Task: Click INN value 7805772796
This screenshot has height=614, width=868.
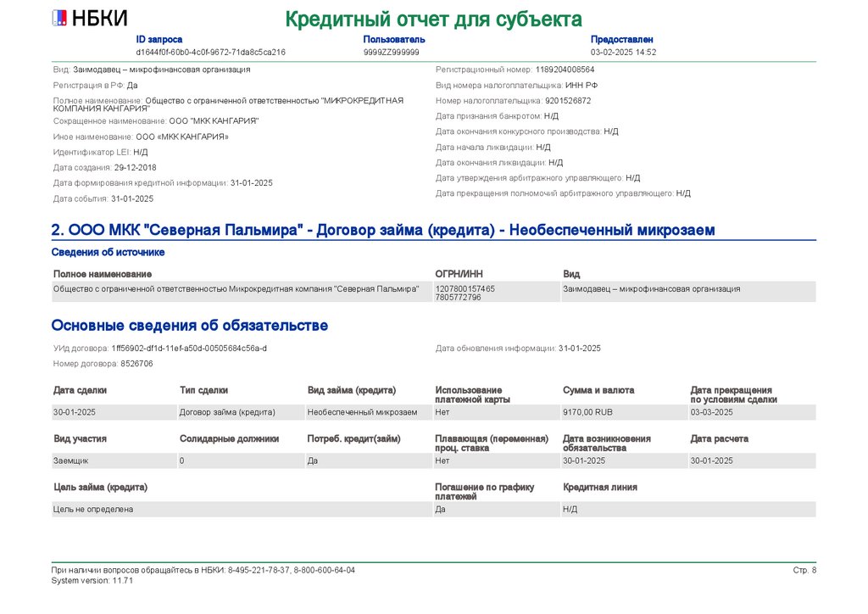Action: pyautogui.click(x=459, y=298)
